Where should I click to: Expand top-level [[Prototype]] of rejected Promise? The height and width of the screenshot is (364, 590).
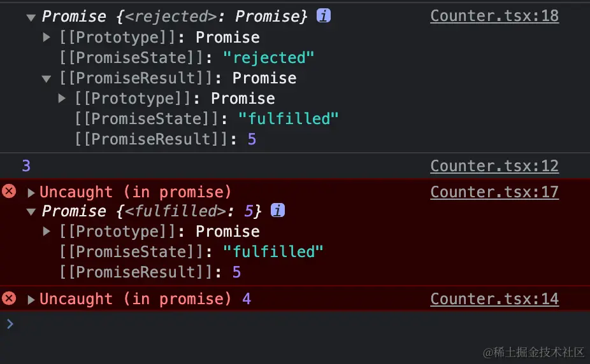[x=47, y=37]
